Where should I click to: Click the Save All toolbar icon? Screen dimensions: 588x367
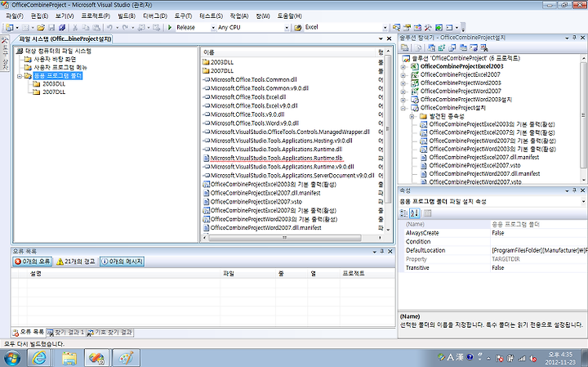62,28
